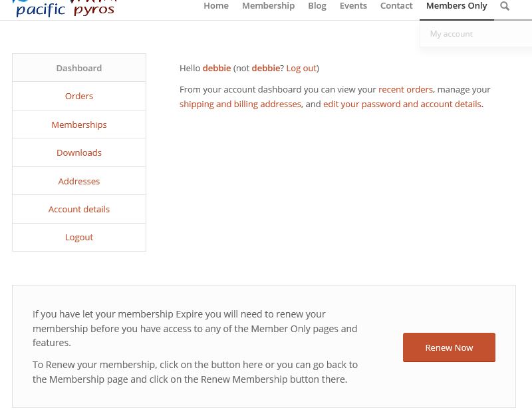
Task: Open shipping and billing addresses link
Action: (240, 104)
